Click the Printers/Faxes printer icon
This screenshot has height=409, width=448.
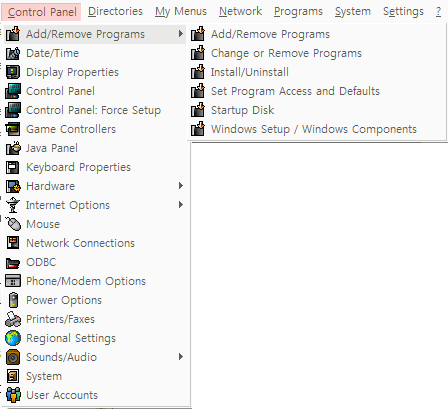tap(13, 319)
